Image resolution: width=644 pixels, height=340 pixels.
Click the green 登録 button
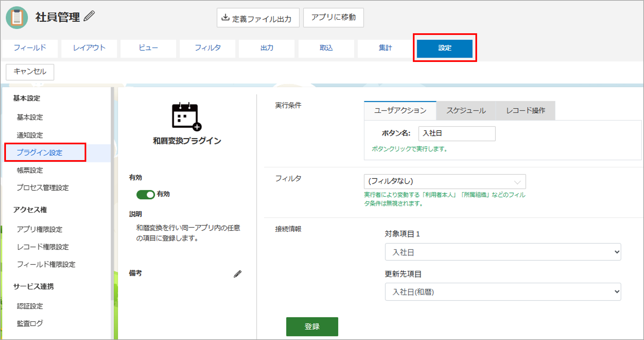[x=312, y=326]
